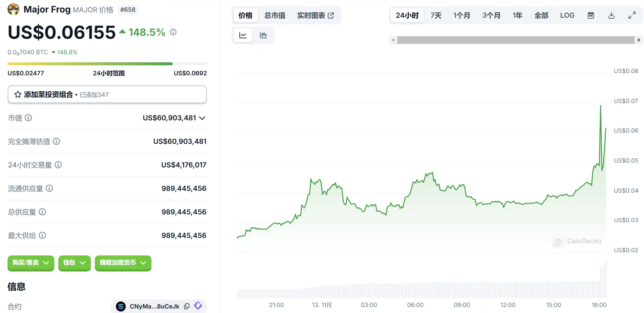Open the 购买/售卖 dropdown
The image size is (644, 313).
click(x=31, y=263)
